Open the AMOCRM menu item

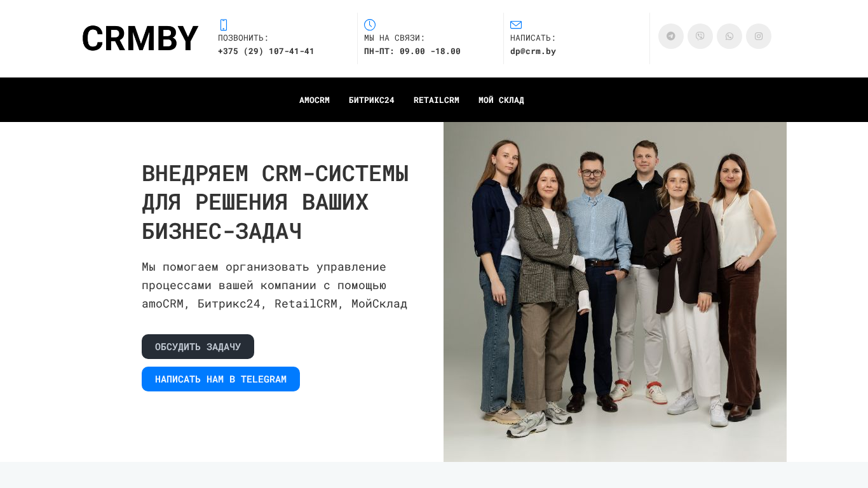[x=315, y=100]
